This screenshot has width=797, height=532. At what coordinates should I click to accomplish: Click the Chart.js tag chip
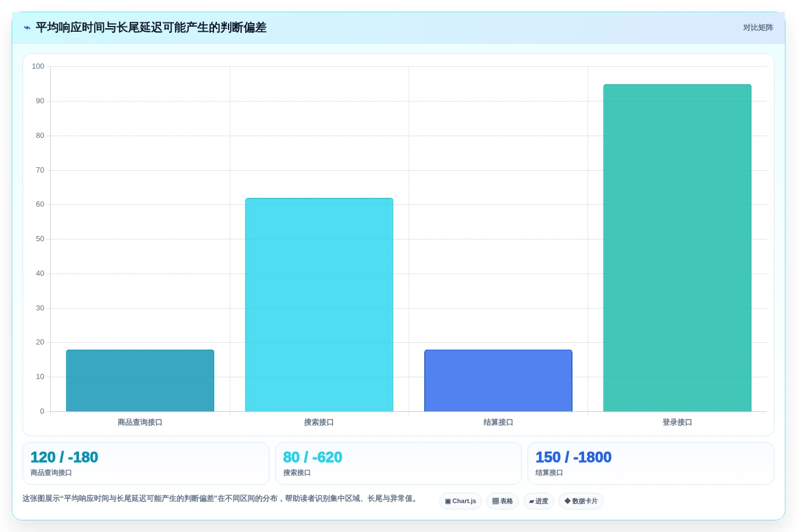pos(461,501)
